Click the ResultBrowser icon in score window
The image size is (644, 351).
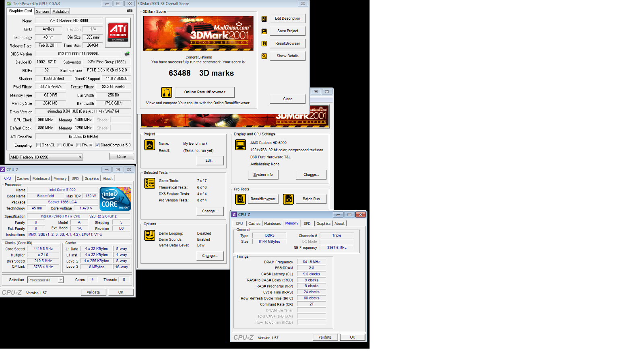click(264, 43)
